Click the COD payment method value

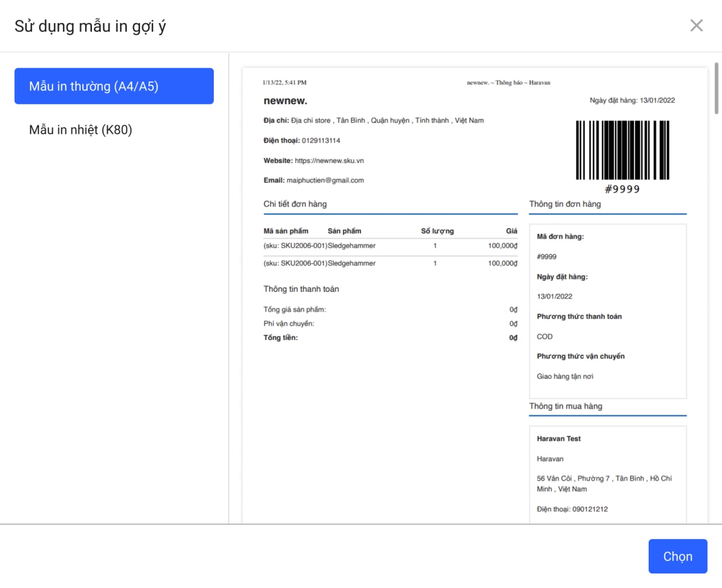tap(545, 337)
